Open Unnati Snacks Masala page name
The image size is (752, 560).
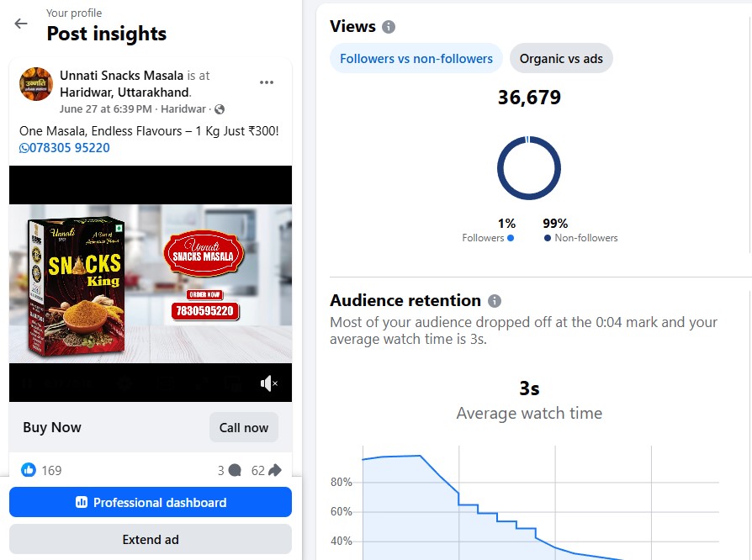pos(121,76)
